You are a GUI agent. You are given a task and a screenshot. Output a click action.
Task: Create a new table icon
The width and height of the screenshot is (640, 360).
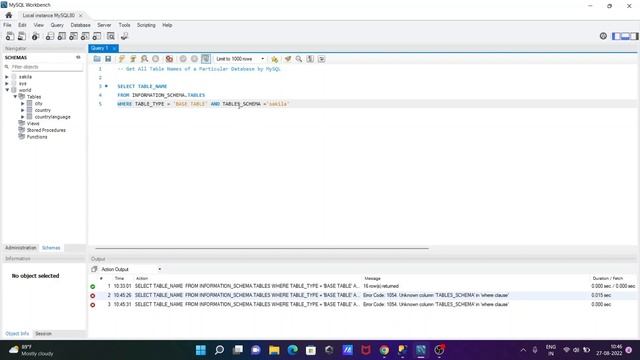61,36
